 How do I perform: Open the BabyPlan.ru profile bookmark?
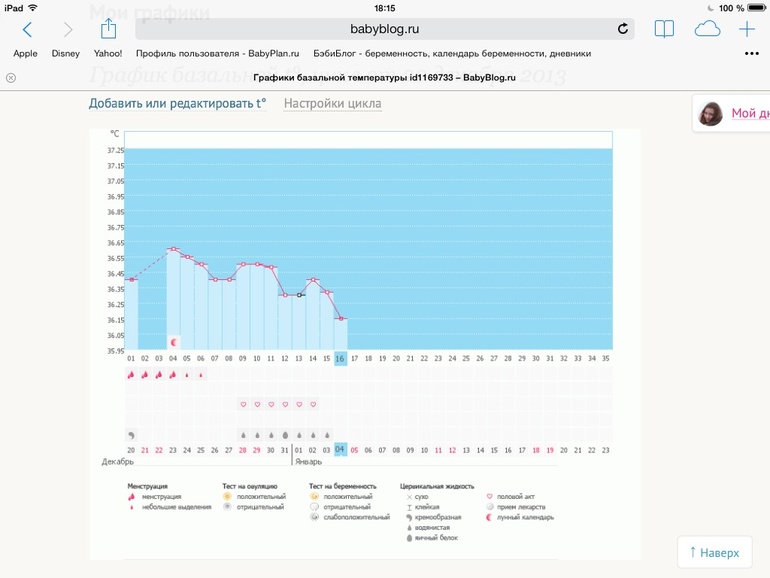pos(218,54)
